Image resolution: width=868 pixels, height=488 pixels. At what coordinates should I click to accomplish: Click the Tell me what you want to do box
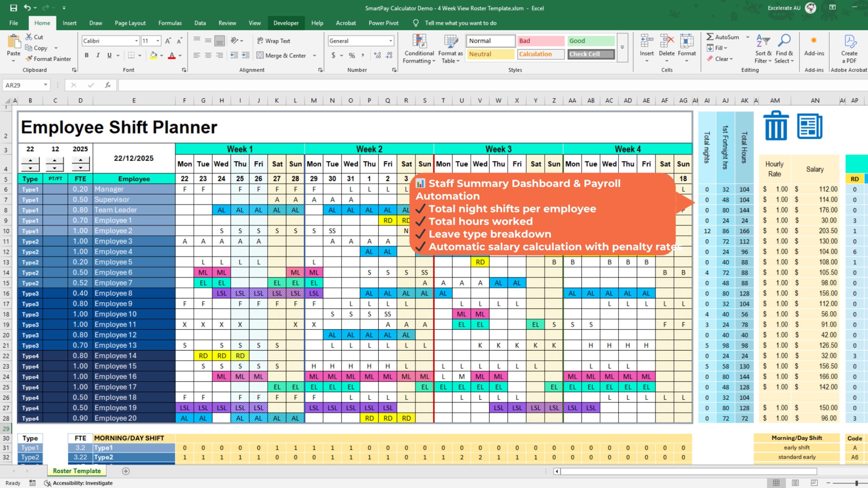460,23
